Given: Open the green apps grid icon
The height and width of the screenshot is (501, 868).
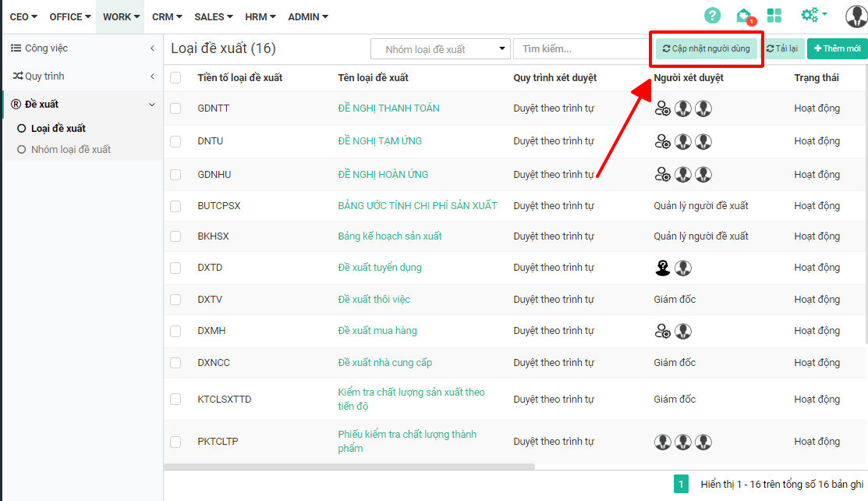Looking at the screenshot, I should click(774, 16).
